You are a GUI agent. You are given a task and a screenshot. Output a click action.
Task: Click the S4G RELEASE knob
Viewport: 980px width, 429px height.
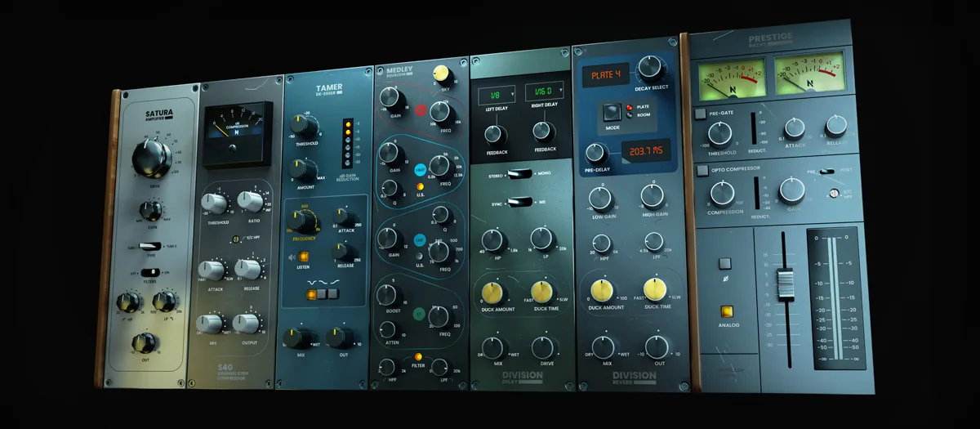pyautogui.click(x=247, y=269)
